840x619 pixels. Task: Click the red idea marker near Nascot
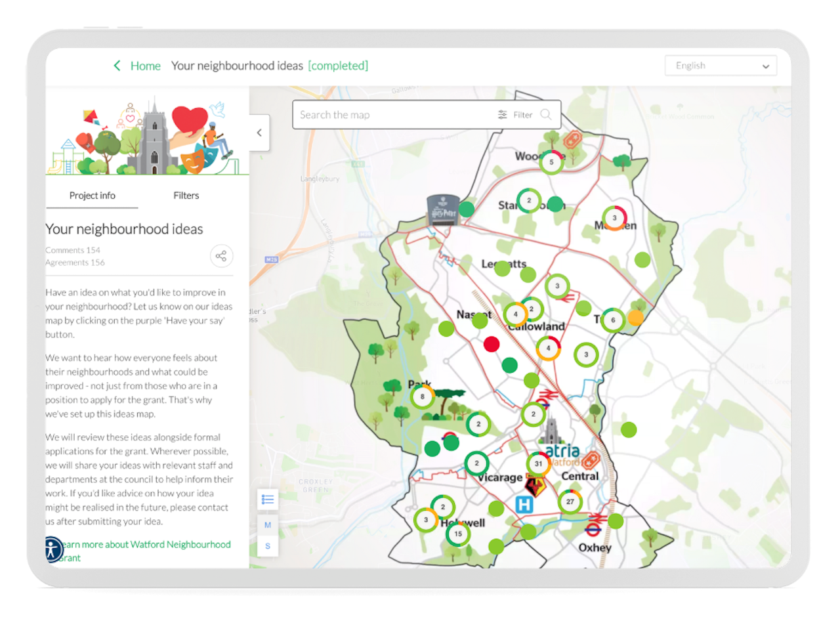[491, 343]
